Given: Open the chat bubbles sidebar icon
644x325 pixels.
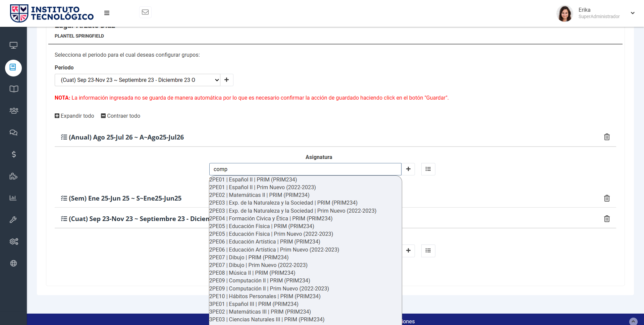Looking at the screenshot, I should tap(13, 132).
